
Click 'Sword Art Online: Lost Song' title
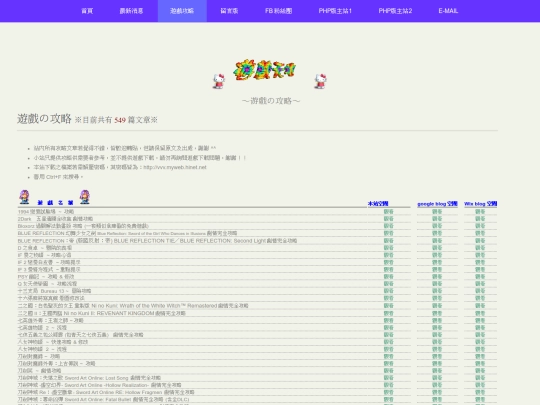(x=89, y=378)
